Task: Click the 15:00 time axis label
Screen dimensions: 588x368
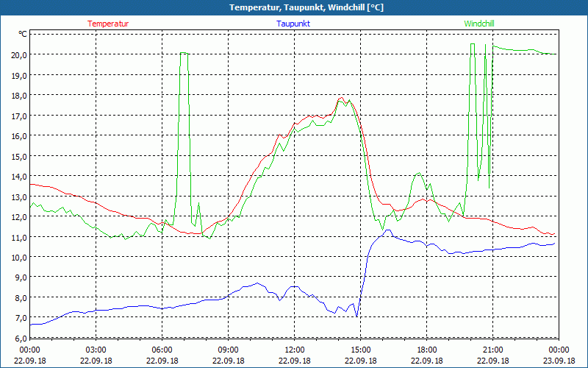Action: [361, 350]
